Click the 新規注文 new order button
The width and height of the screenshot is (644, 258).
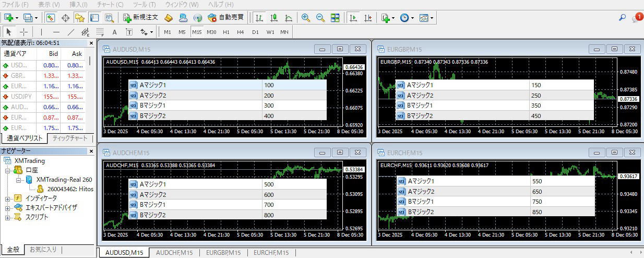pos(139,18)
